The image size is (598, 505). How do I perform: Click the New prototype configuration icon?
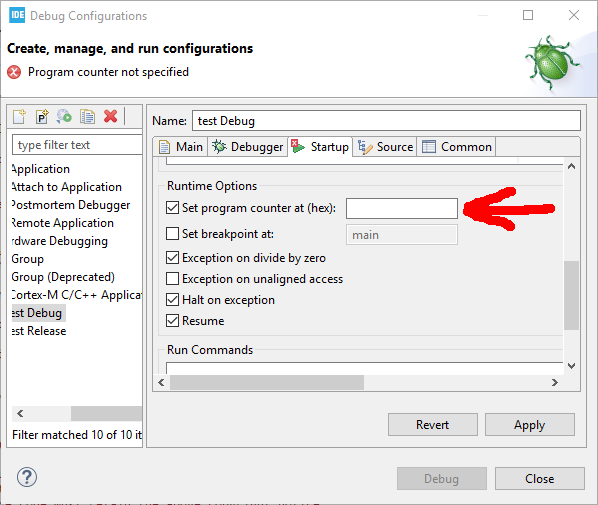point(42,116)
